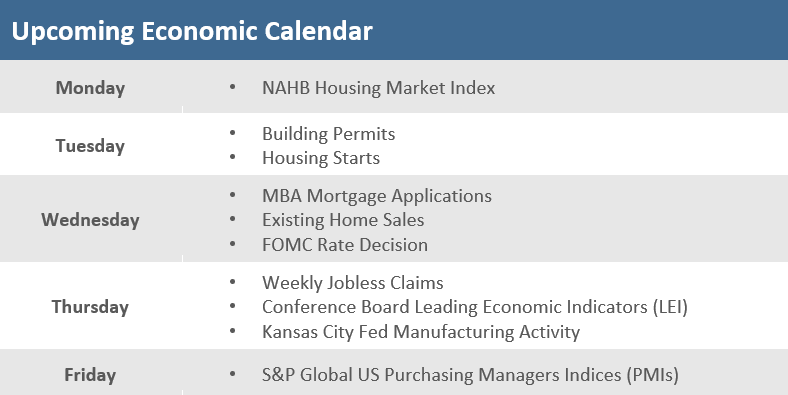Select the Thursday row label
This screenshot has height=395, width=788.
click(x=90, y=307)
